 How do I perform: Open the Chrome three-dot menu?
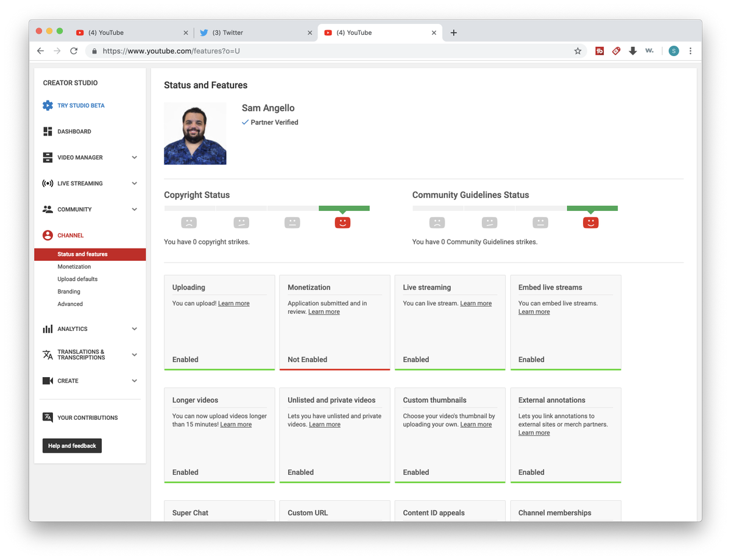690,51
